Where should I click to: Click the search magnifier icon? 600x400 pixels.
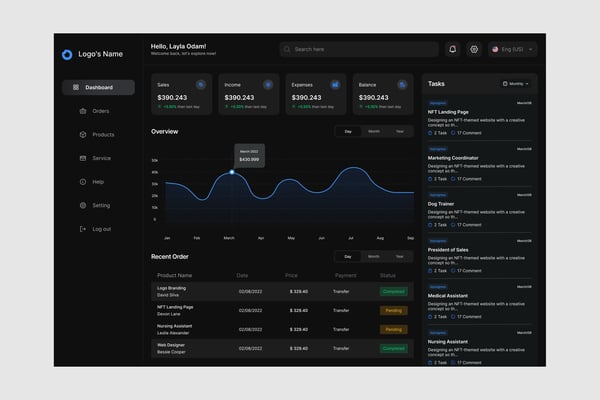pos(287,49)
